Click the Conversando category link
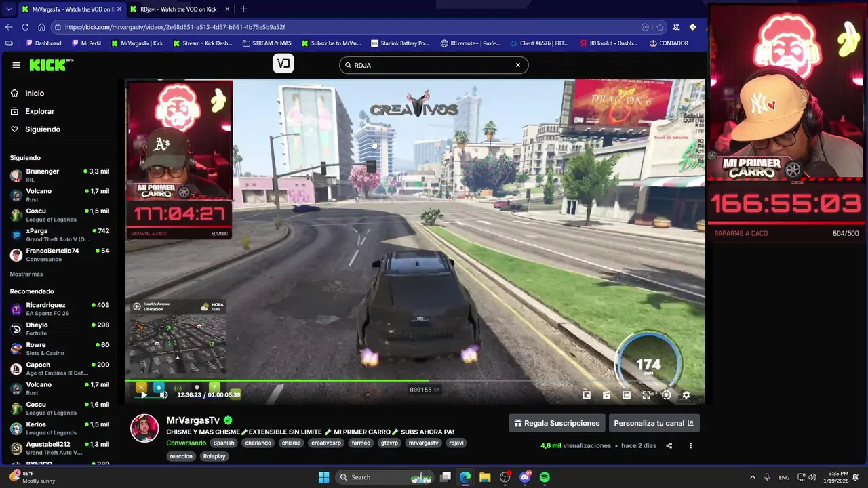The width and height of the screenshot is (868, 488). [186, 443]
